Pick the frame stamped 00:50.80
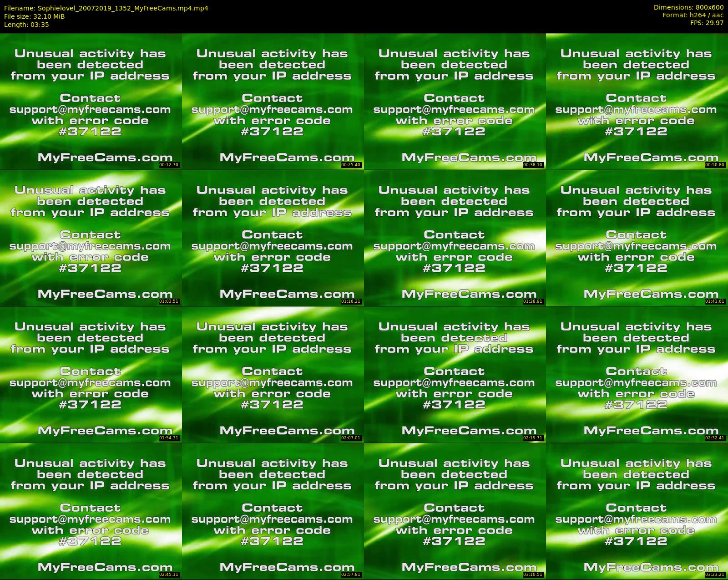This screenshot has height=580, width=728. tap(637, 101)
